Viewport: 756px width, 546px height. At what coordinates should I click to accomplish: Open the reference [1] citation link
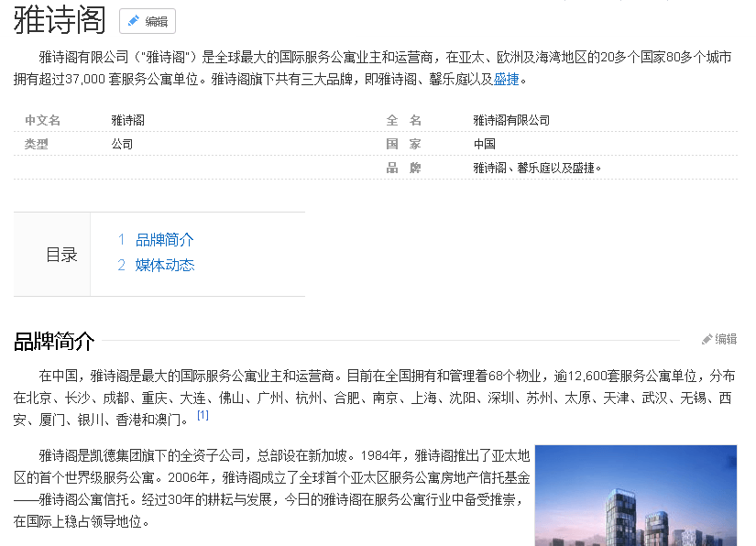203,415
